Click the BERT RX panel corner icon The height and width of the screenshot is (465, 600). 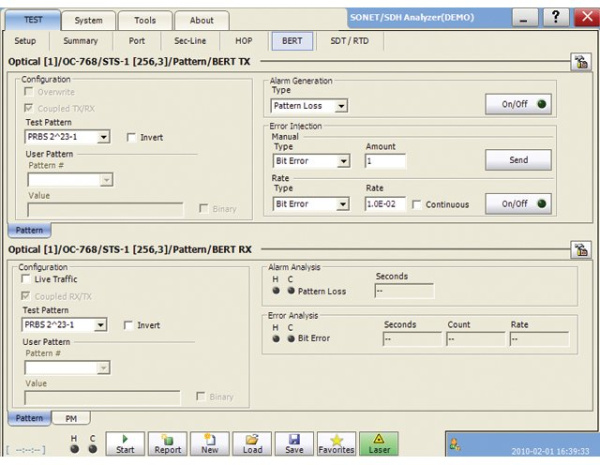click(577, 247)
